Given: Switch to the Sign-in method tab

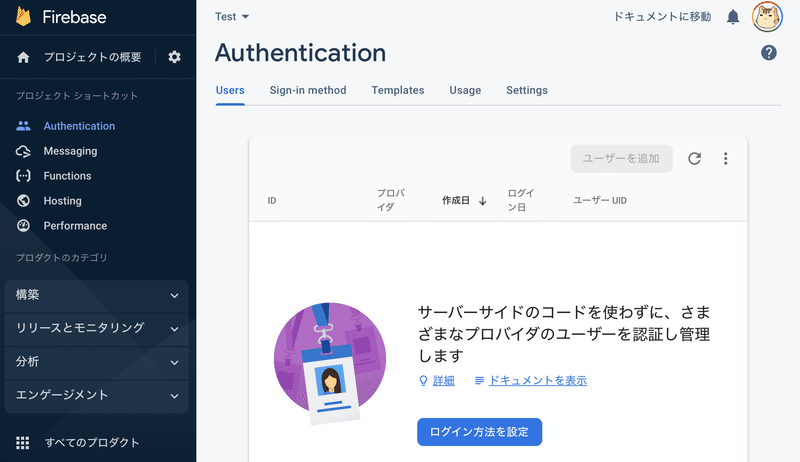Looking at the screenshot, I should [x=308, y=90].
